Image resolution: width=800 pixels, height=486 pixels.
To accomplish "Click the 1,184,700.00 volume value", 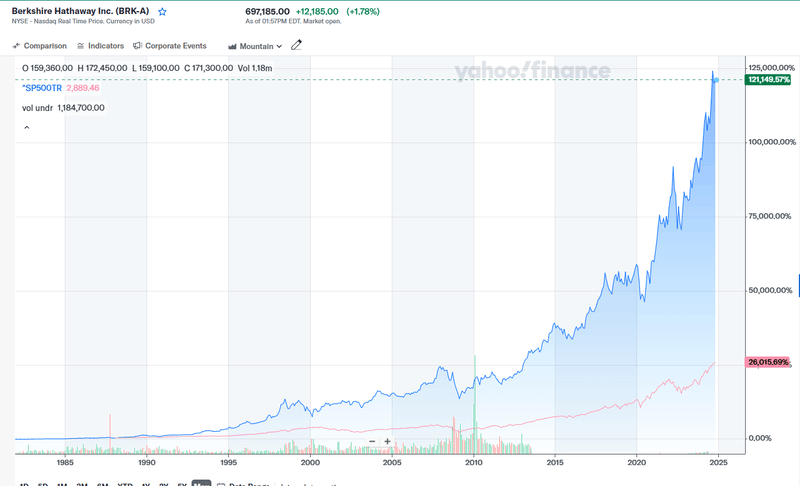I will click(x=81, y=108).
